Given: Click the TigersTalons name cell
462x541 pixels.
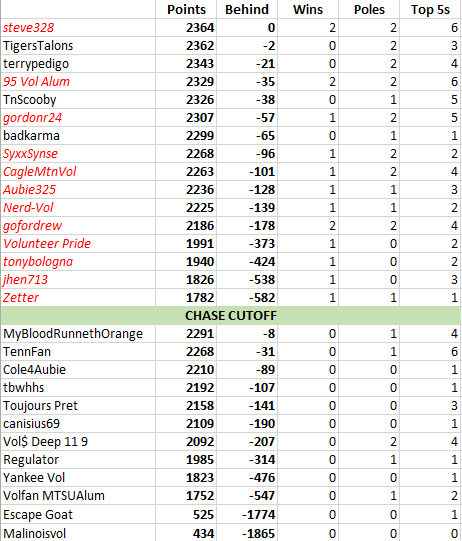Looking at the screenshot, I should coord(78,46).
